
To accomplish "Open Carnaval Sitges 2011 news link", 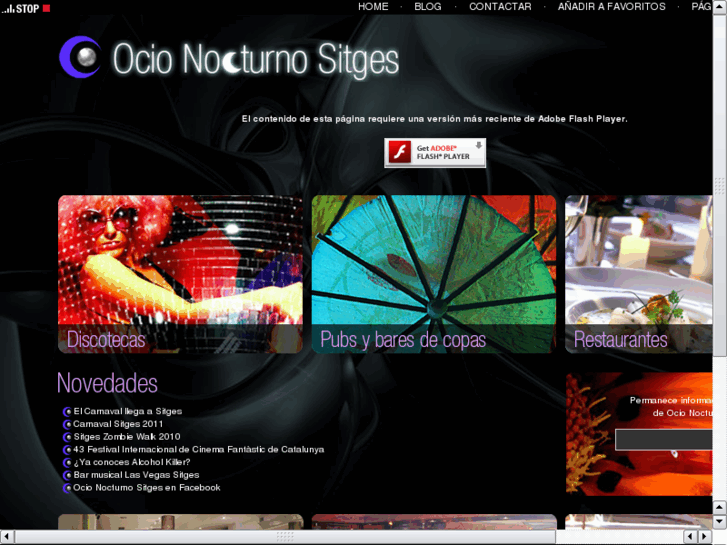I will click(118, 424).
